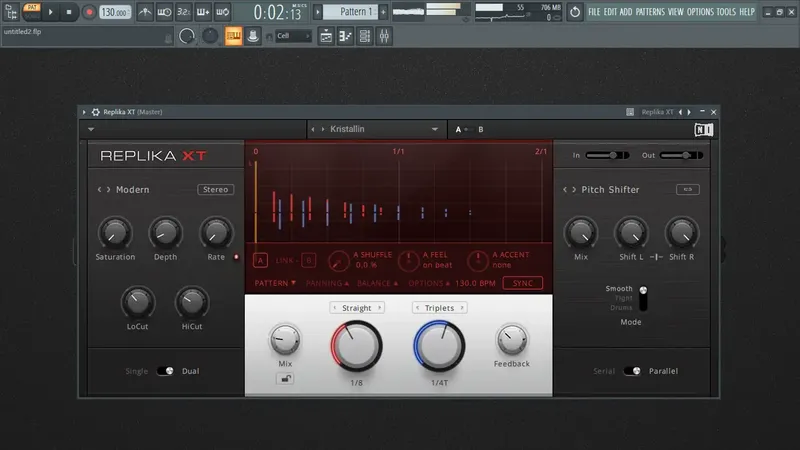Open the Mixer view icon
Viewport: 800px width, 450px height.
pos(384,36)
